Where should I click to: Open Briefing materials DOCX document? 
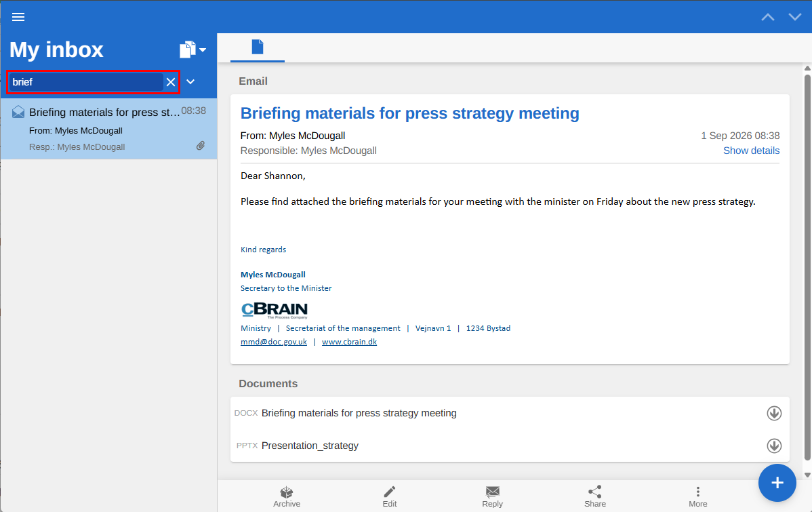(359, 413)
